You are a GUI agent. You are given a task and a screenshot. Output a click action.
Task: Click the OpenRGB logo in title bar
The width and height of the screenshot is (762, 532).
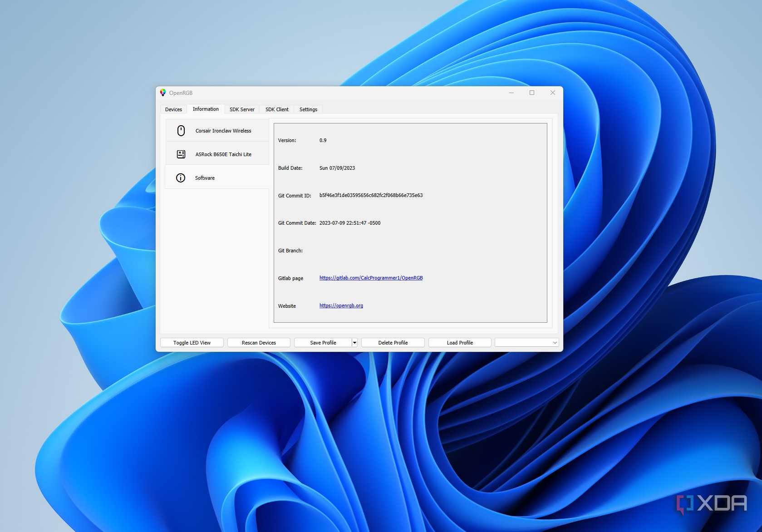(163, 93)
